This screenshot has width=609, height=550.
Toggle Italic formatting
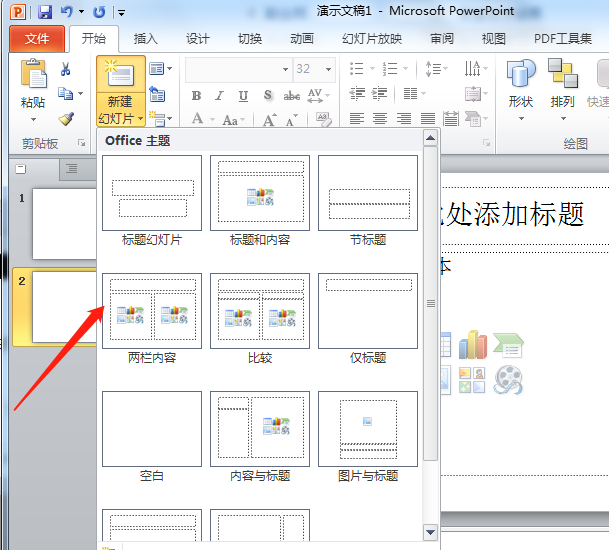219,96
